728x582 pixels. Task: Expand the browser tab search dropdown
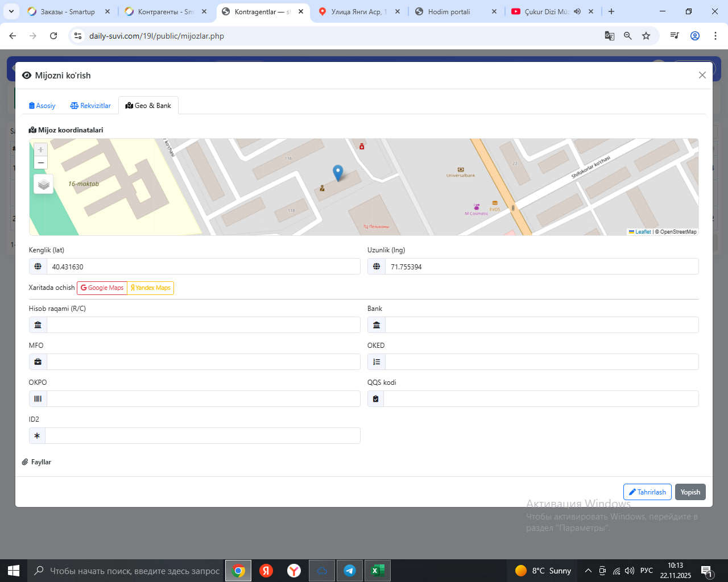tap(11, 11)
